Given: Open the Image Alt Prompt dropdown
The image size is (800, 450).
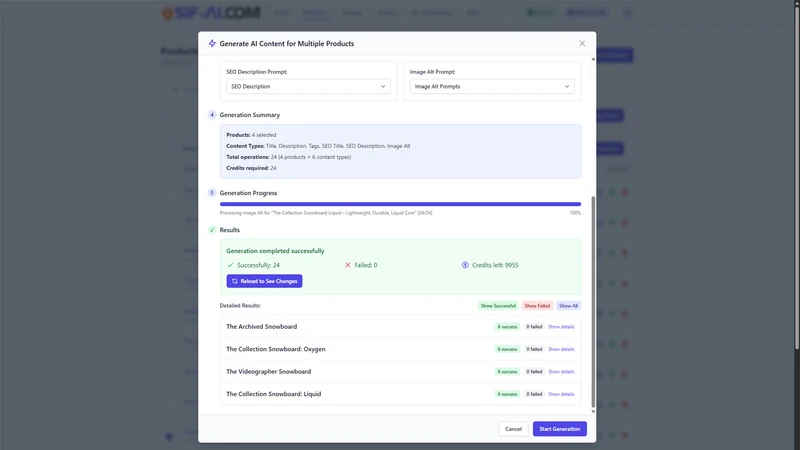Looking at the screenshot, I should tap(492, 86).
